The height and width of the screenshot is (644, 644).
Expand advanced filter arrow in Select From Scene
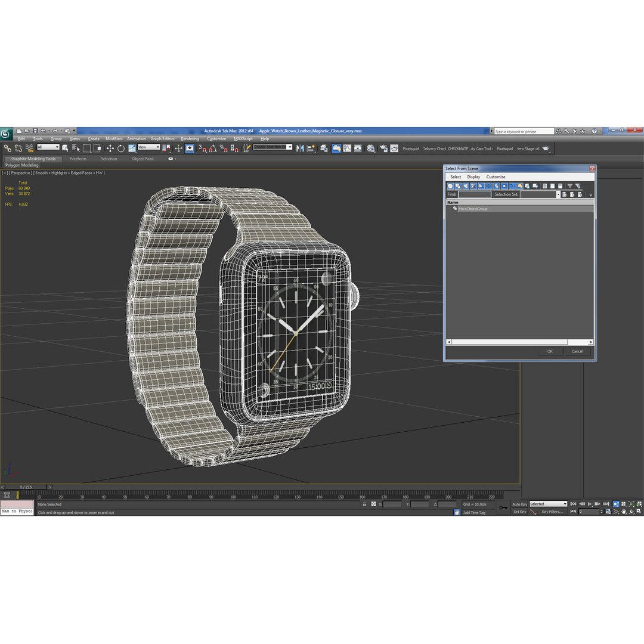pos(590,195)
